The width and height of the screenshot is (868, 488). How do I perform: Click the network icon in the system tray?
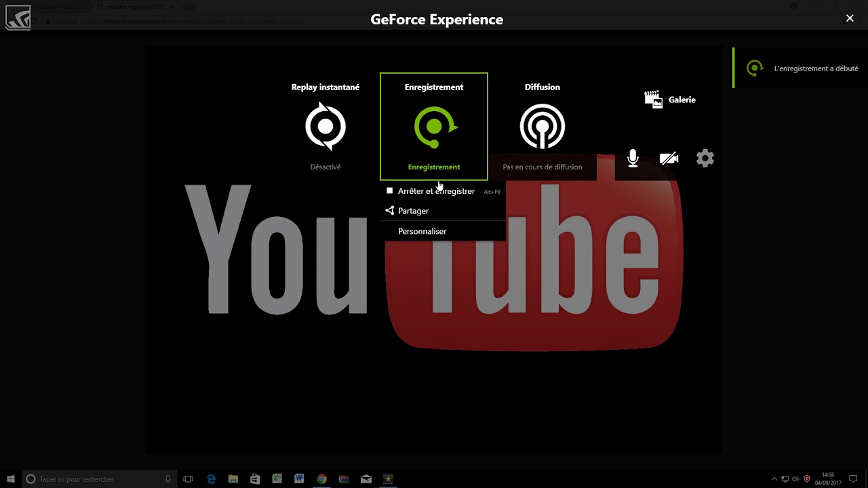tap(785, 479)
